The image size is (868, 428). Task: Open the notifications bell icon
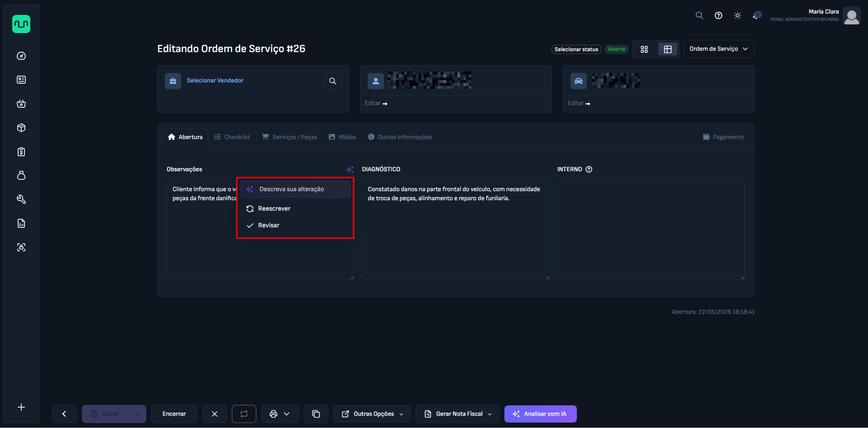click(756, 15)
